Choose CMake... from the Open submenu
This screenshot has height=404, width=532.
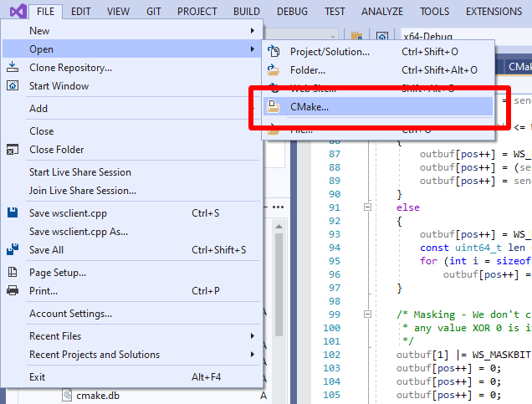309,106
